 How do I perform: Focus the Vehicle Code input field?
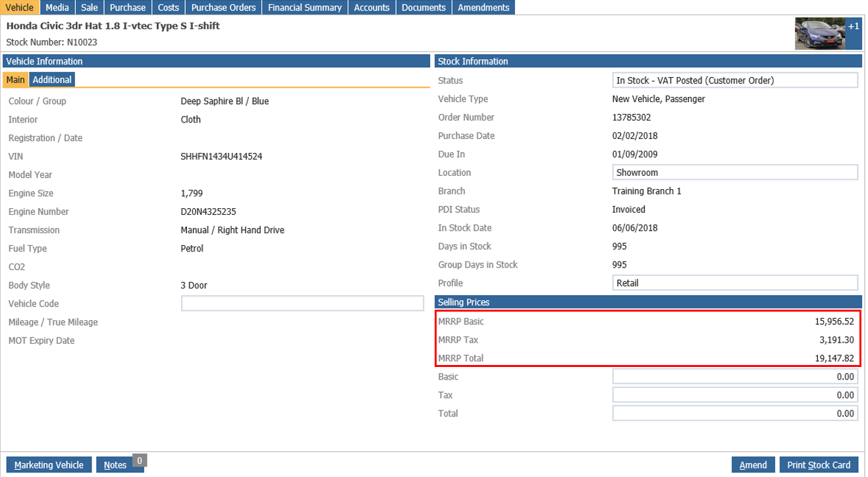click(x=302, y=304)
